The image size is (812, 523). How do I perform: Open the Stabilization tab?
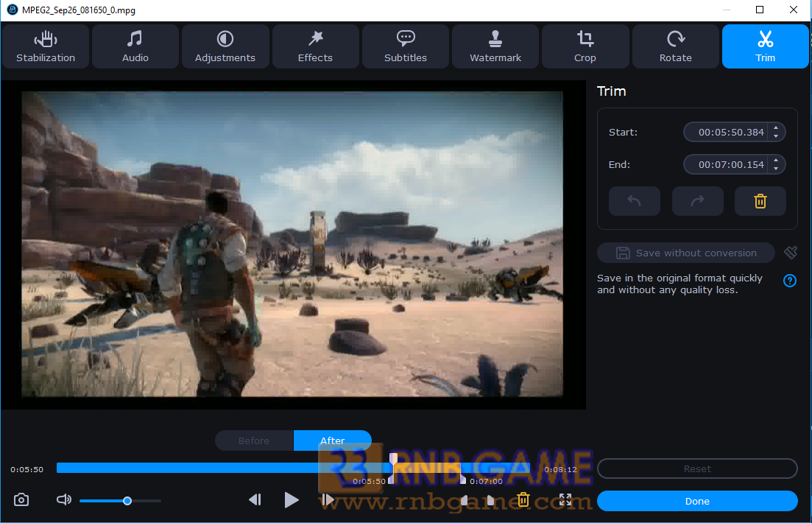pos(46,46)
